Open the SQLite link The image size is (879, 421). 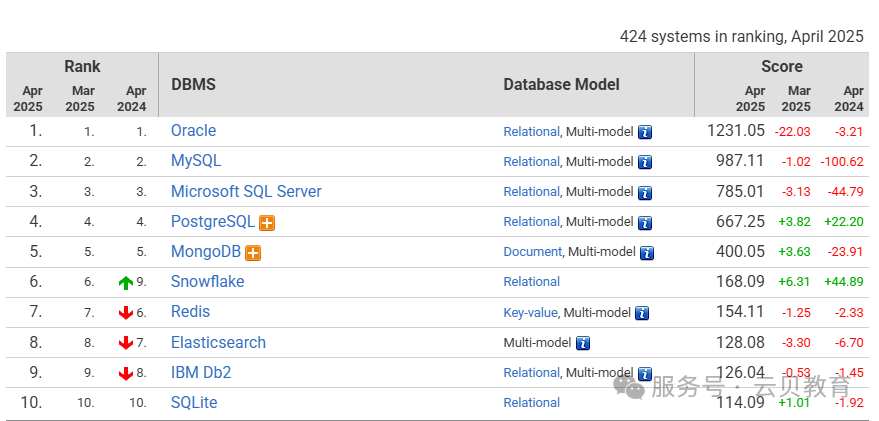coord(194,403)
